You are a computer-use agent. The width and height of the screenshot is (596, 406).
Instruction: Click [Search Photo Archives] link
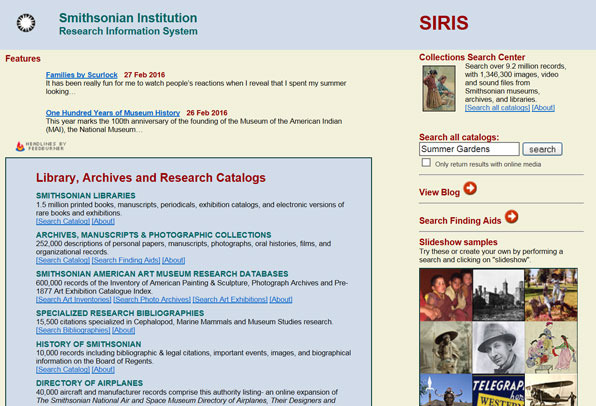[x=152, y=300]
